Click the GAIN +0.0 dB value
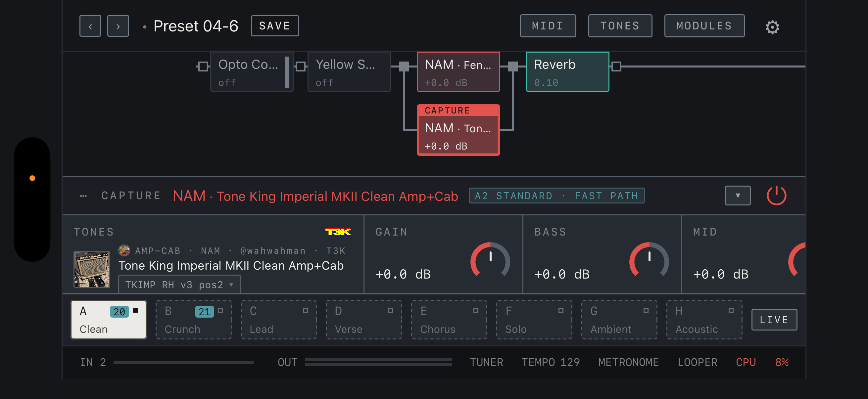868x399 pixels. [x=403, y=274]
